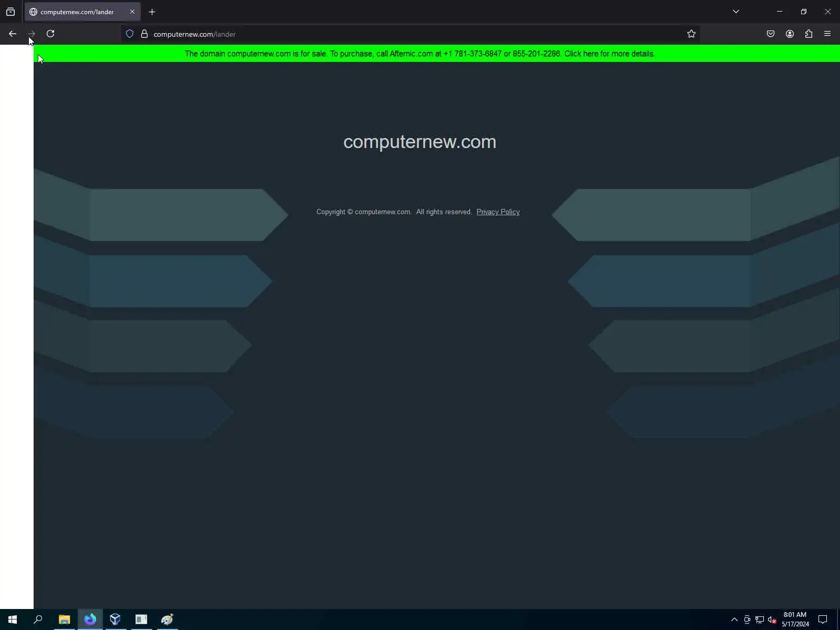Open network status tray icon

760,619
